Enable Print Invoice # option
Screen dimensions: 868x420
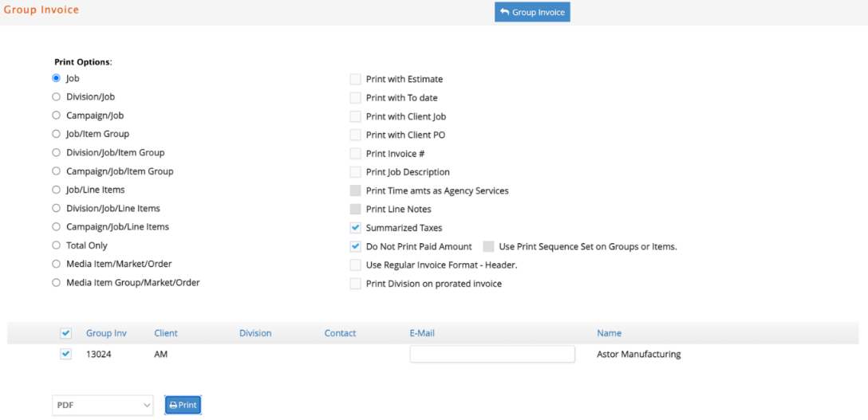pyautogui.click(x=355, y=154)
